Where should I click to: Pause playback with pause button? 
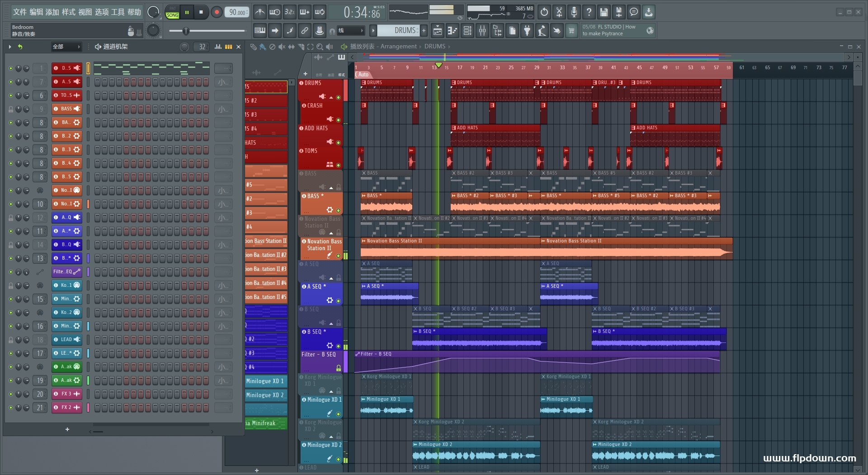pyautogui.click(x=187, y=12)
